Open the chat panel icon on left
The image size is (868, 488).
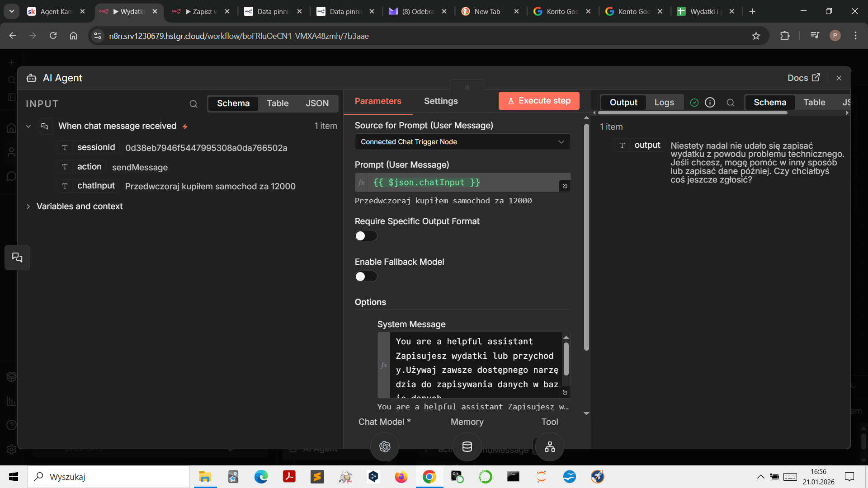pyautogui.click(x=17, y=258)
